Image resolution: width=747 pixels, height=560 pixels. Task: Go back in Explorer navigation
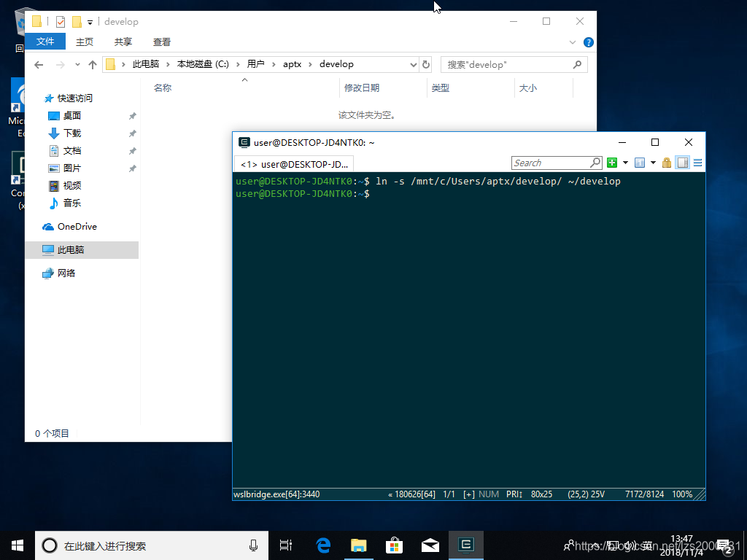[39, 65]
